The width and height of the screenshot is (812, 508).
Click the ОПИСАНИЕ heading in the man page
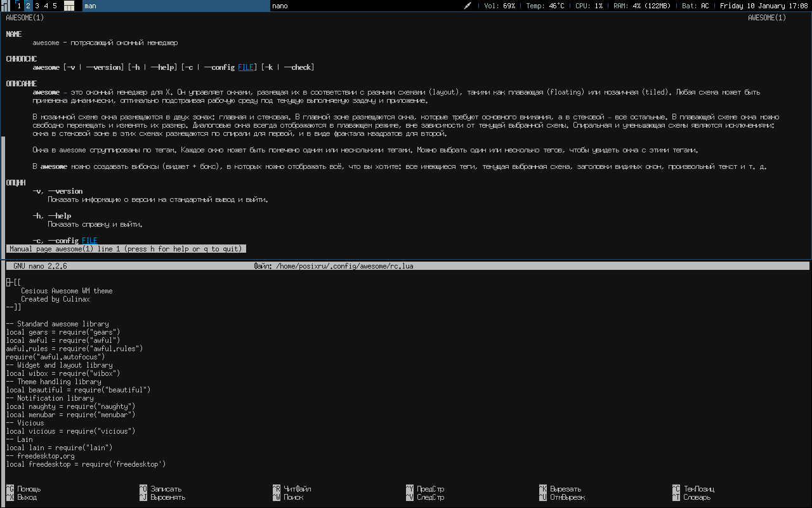[21, 84]
